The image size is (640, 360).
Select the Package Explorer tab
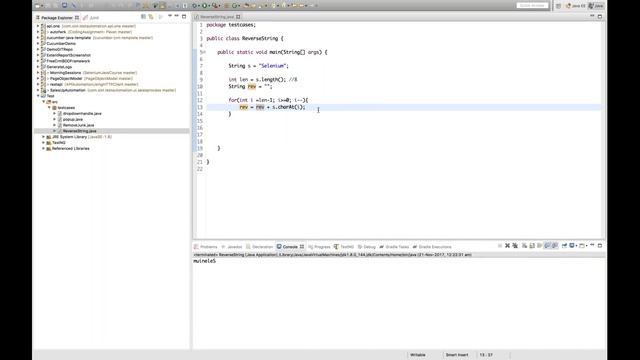click(x=57, y=18)
